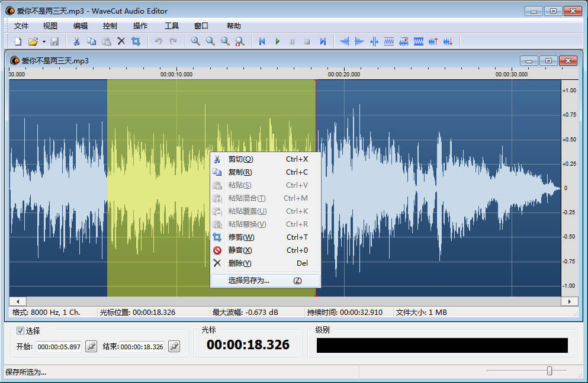Open the 操作 menu
The width and height of the screenshot is (588, 383).
click(x=140, y=26)
